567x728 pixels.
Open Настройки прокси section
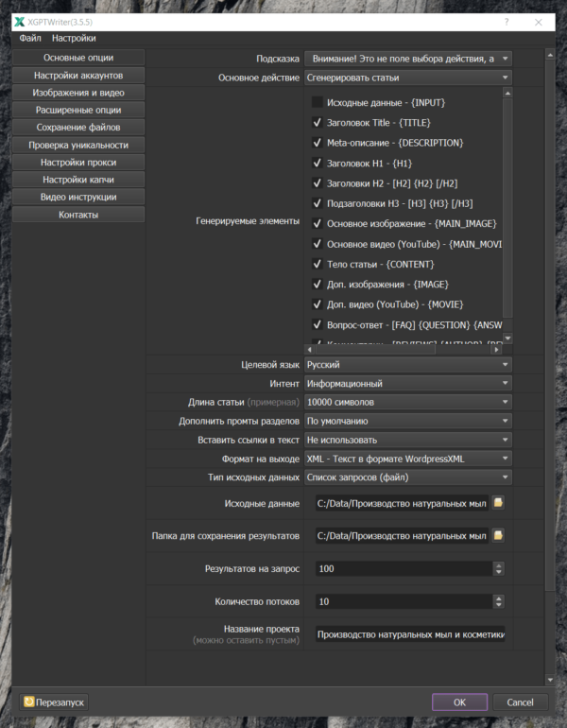78,162
